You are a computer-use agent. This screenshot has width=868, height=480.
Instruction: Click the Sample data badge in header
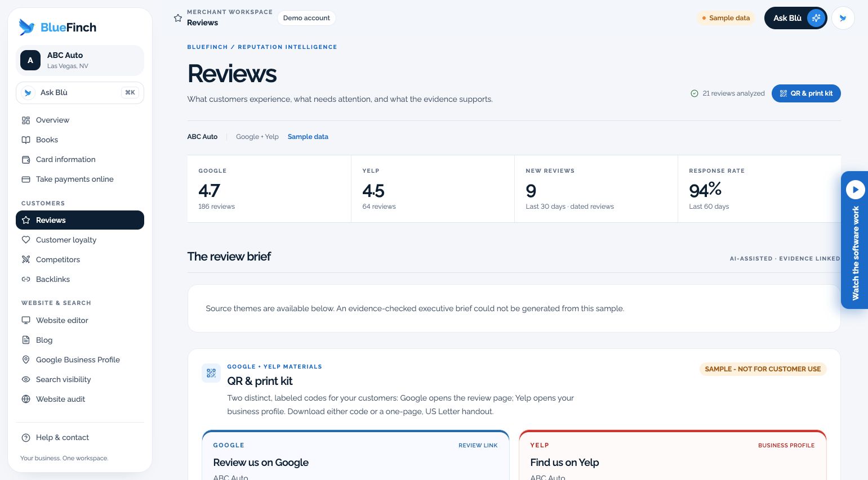coord(726,18)
